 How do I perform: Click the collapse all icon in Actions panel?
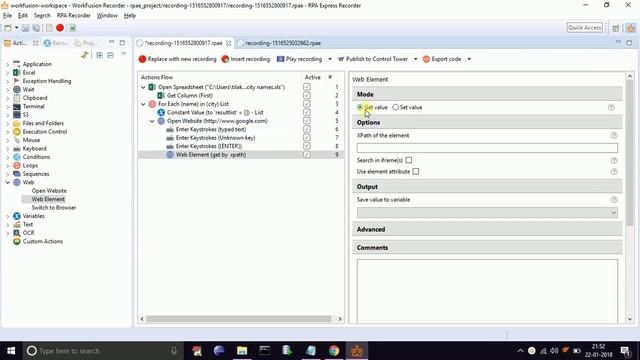coord(111,55)
